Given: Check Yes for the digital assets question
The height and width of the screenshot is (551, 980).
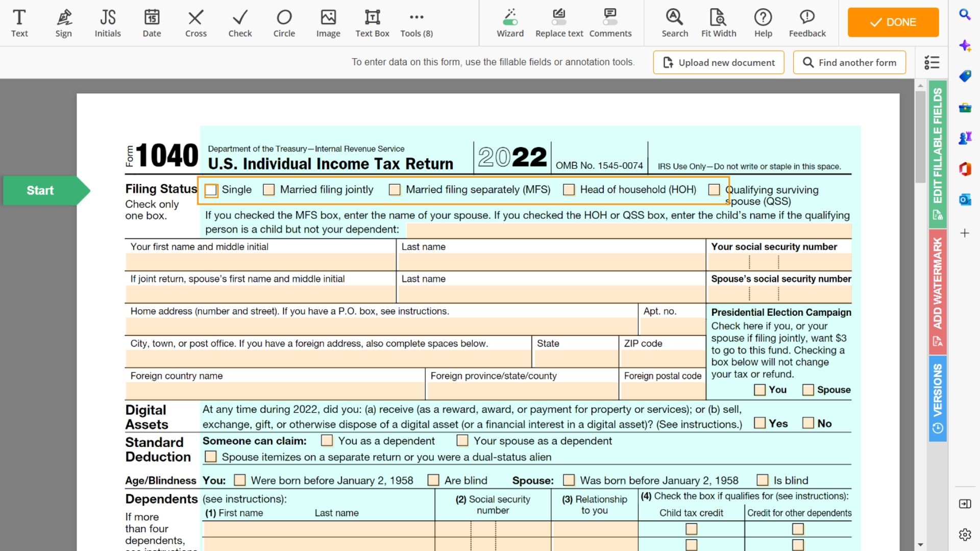Looking at the screenshot, I should (760, 423).
